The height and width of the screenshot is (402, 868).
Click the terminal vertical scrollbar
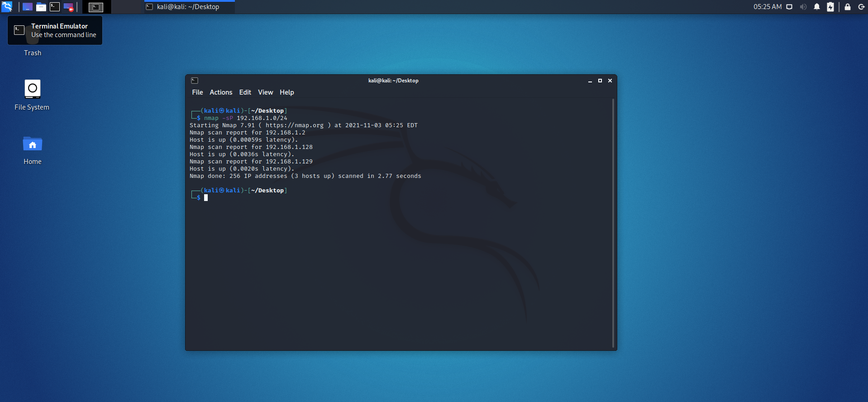[613, 223]
